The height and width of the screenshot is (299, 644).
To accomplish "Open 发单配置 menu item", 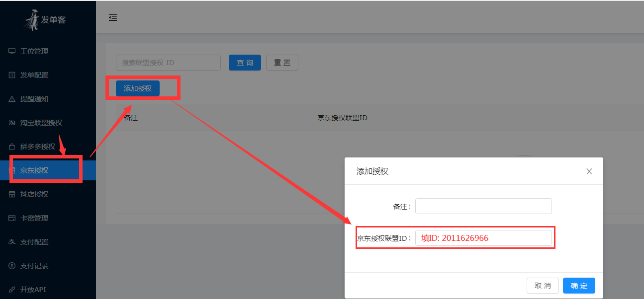I will pyautogui.click(x=48, y=75).
